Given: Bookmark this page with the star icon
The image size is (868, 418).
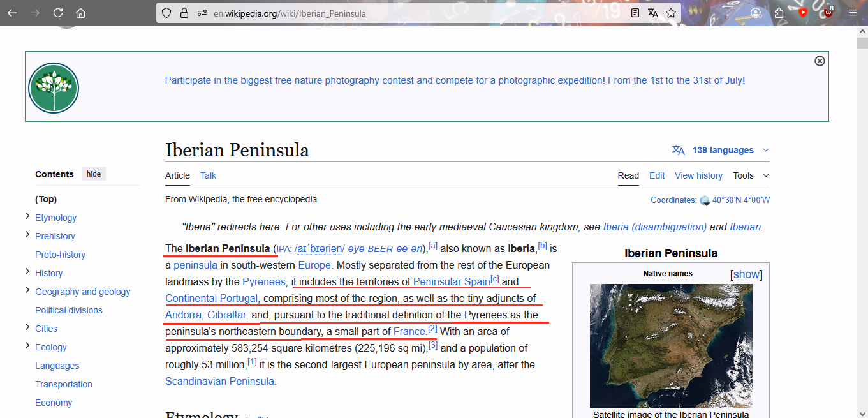Looking at the screenshot, I should [671, 13].
